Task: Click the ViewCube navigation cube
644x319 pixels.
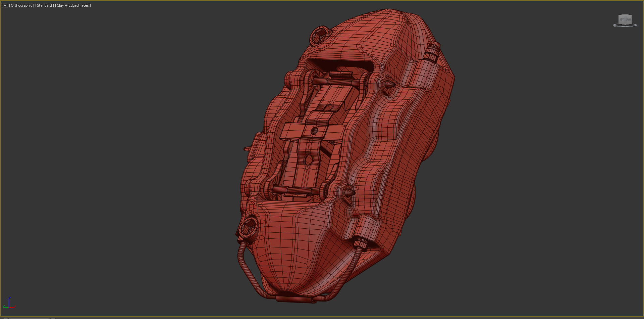Action: (625, 19)
